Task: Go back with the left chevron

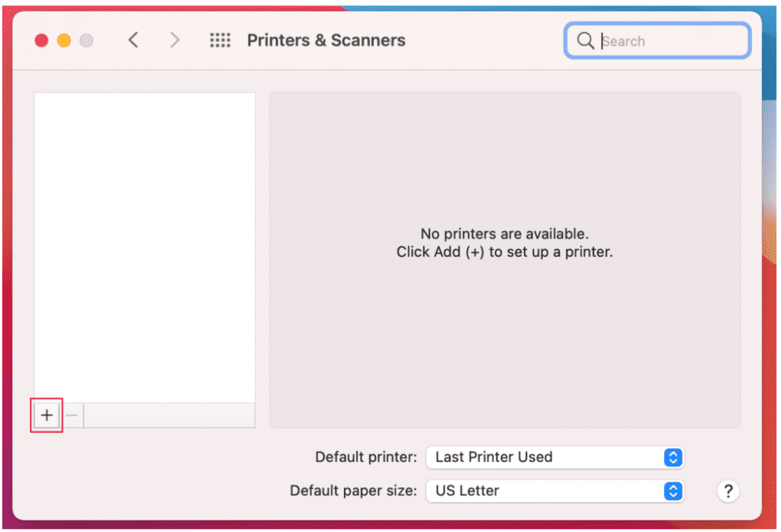Action: (133, 40)
